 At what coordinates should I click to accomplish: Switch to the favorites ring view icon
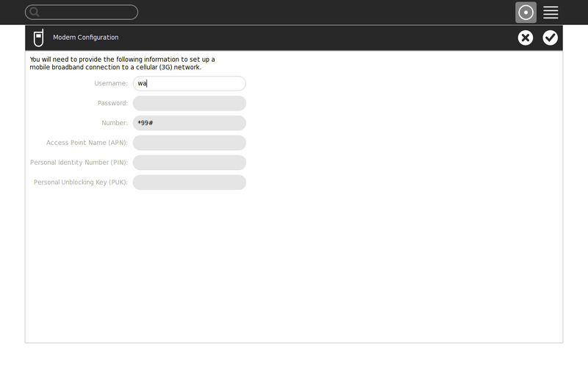tap(526, 13)
